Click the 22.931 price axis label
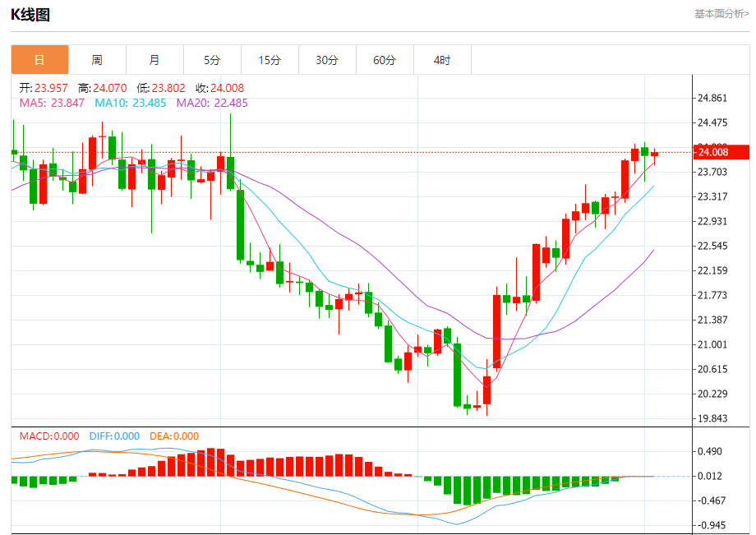Screen dimensions: 756x535 [x=712, y=221]
